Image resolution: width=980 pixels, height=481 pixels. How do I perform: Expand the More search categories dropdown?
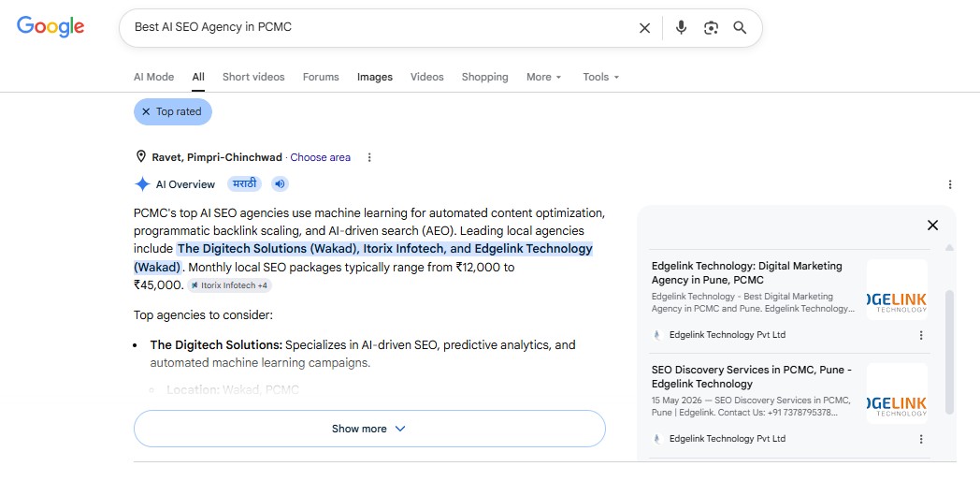click(543, 77)
